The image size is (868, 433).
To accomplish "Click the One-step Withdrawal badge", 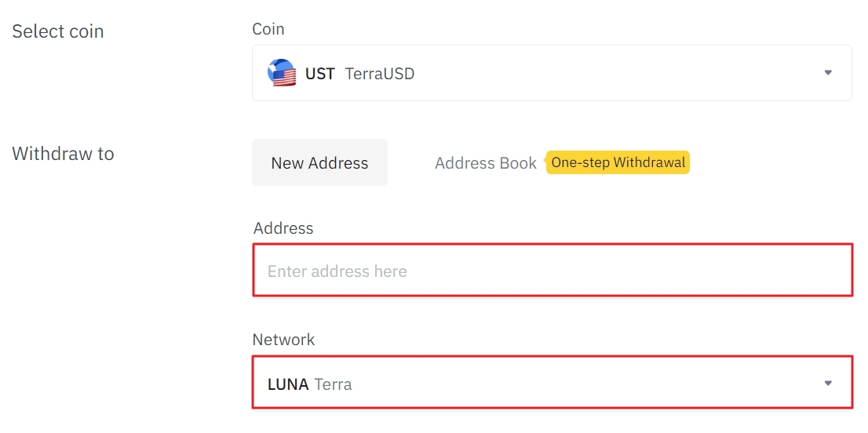I will coord(618,162).
